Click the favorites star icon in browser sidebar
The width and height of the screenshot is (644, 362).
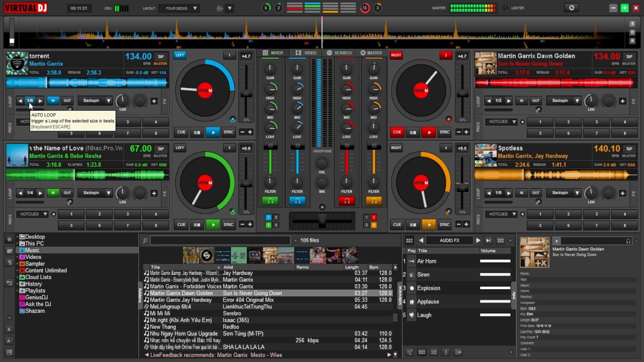coord(9,239)
